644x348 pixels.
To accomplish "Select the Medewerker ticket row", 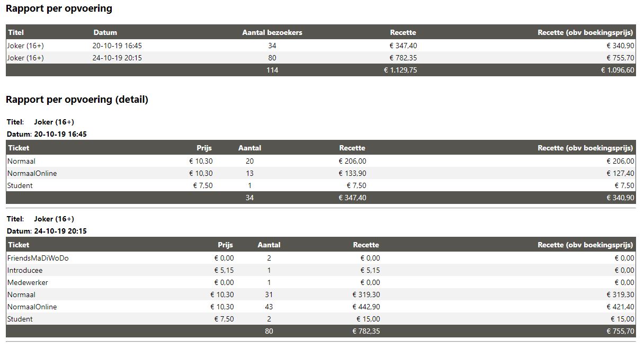I will [321, 282].
